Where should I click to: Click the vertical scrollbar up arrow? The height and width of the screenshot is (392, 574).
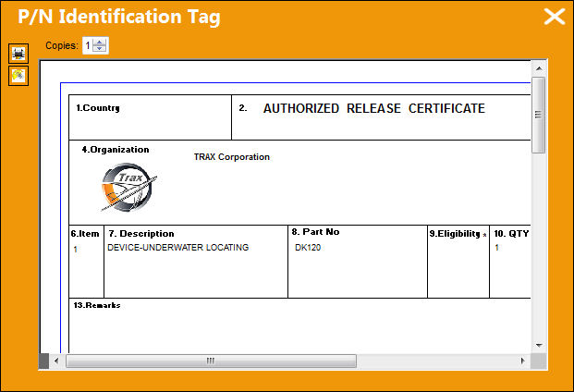539,68
